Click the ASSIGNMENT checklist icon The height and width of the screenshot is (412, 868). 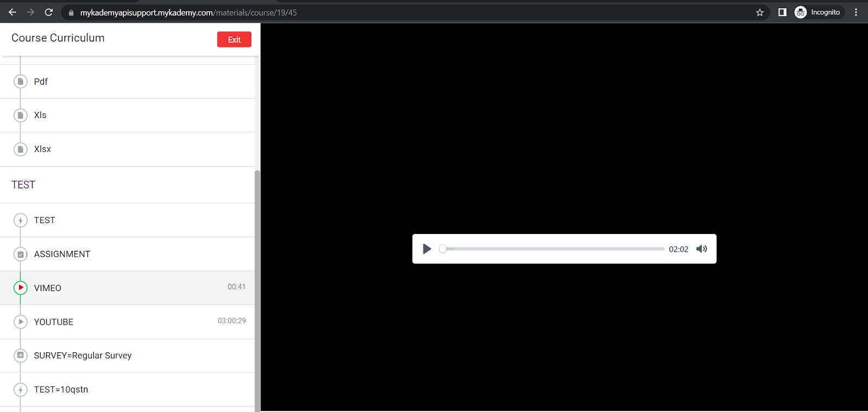click(x=21, y=254)
